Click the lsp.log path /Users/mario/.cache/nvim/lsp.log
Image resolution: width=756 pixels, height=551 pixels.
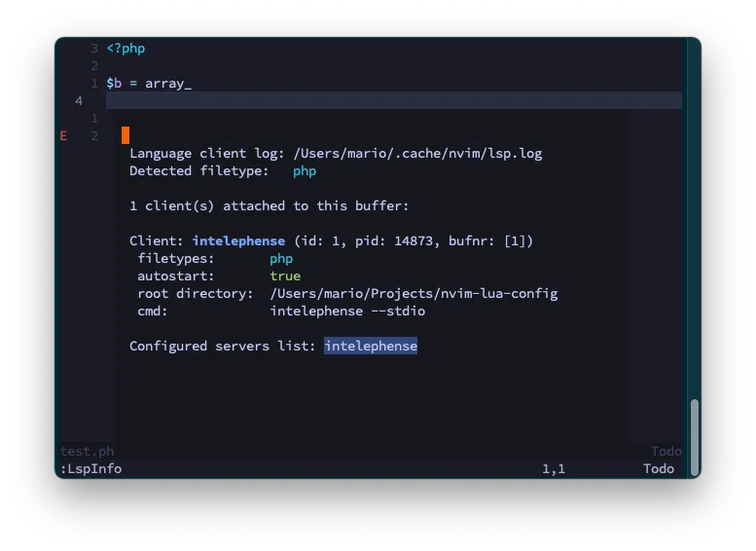coord(417,154)
